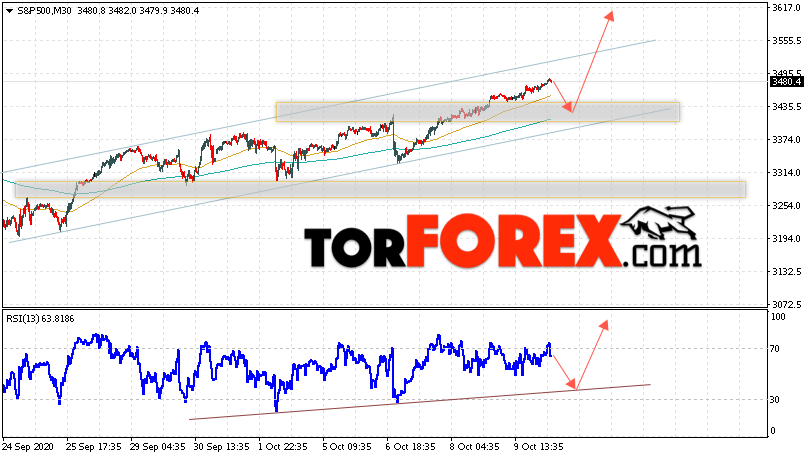Click the RSI(13) 63.8186 indicator label
This screenshot has height=458, width=808.
40,319
